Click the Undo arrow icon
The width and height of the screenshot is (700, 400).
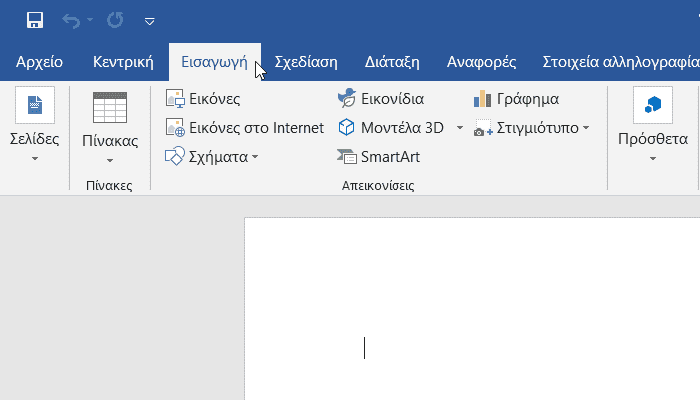(x=71, y=21)
